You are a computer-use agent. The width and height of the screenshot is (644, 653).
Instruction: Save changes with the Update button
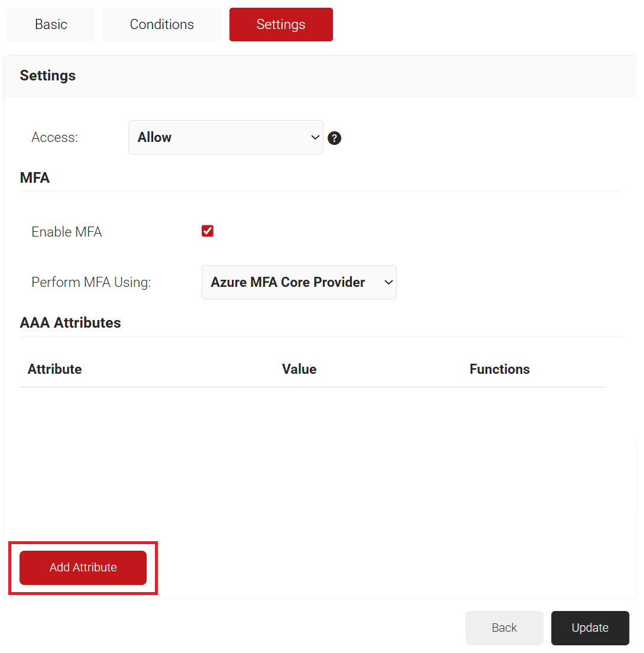click(590, 628)
